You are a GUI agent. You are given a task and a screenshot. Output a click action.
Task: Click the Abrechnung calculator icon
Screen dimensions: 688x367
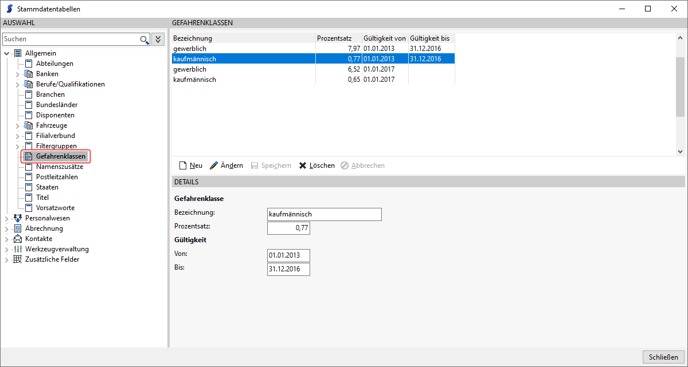click(18, 229)
